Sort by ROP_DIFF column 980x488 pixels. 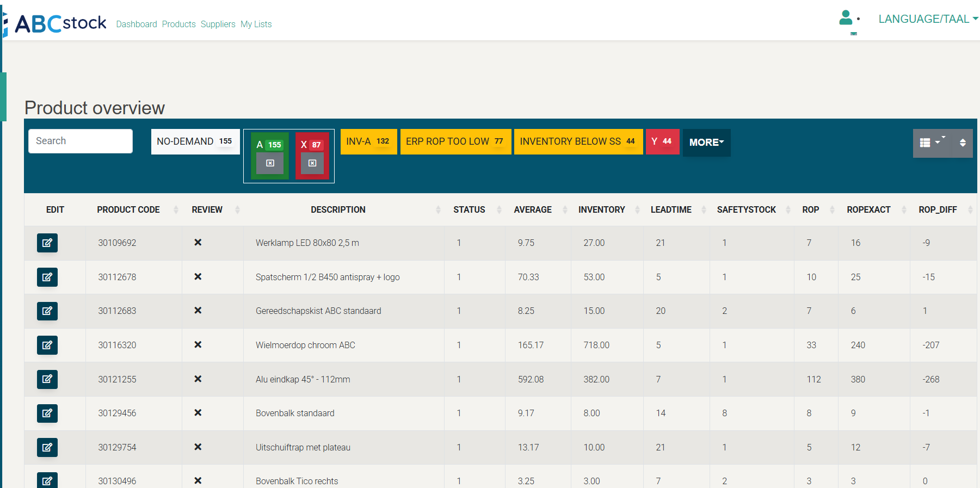(x=943, y=209)
